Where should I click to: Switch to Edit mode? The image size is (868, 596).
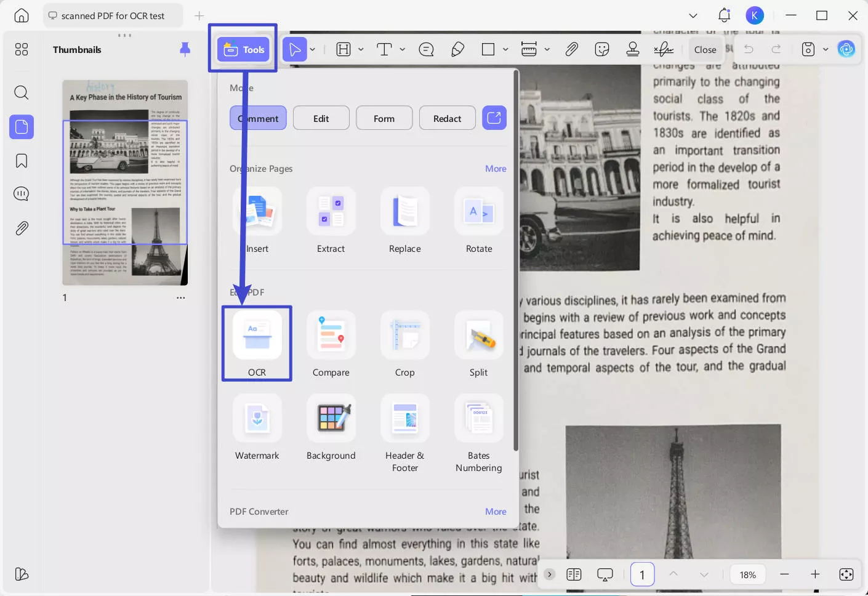[x=321, y=118]
